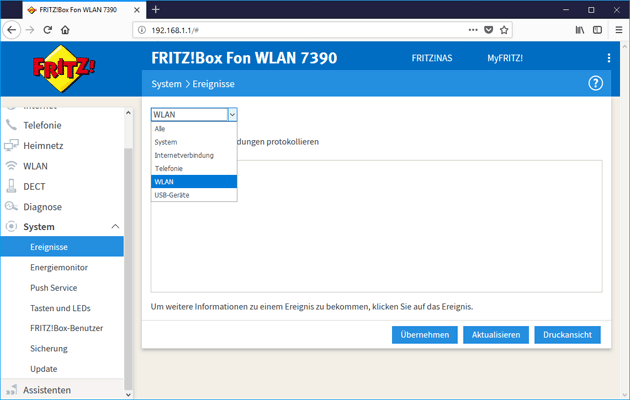Click the Heimnetz network icon in sidebar
This screenshot has width=630, height=400.
click(11, 145)
